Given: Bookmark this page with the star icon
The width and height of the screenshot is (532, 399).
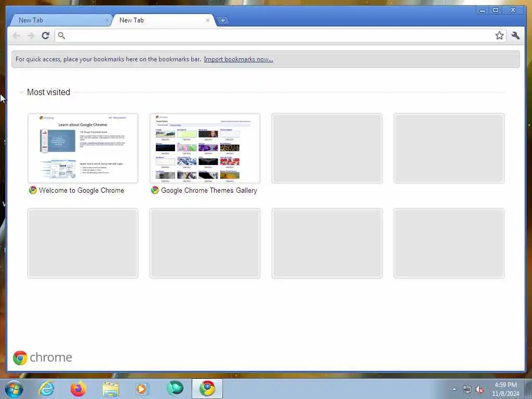Looking at the screenshot, I should click(499, 35).
